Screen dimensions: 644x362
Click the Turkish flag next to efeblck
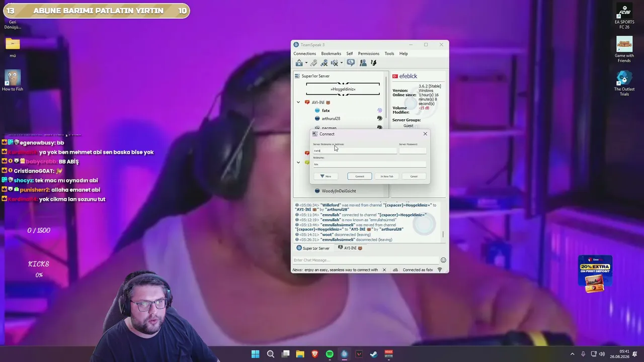pyautogui.click(x=395, y=76)
